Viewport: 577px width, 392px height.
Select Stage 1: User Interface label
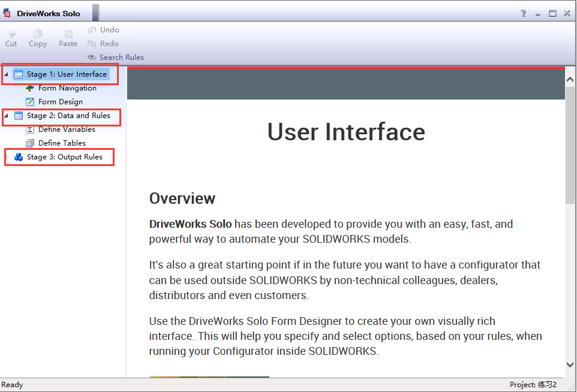tap(67, 74)
